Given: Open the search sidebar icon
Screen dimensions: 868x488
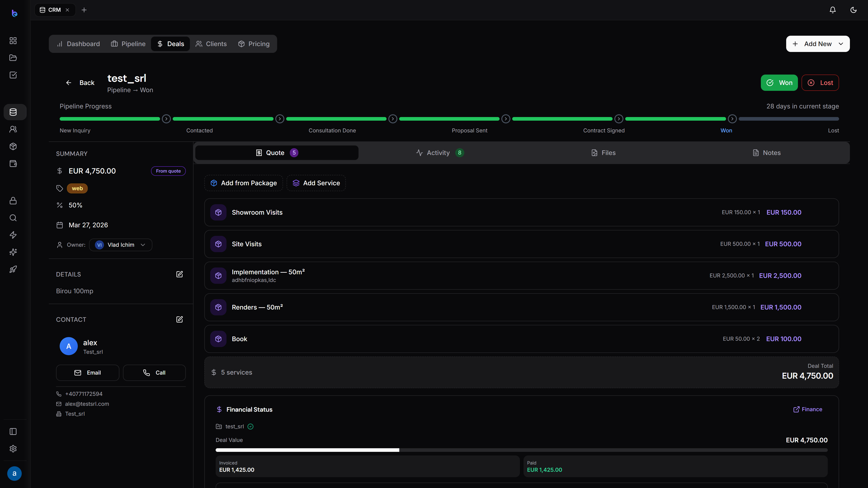Looking at the screenshot, I should pyautogui.click(x=13, y=218).
